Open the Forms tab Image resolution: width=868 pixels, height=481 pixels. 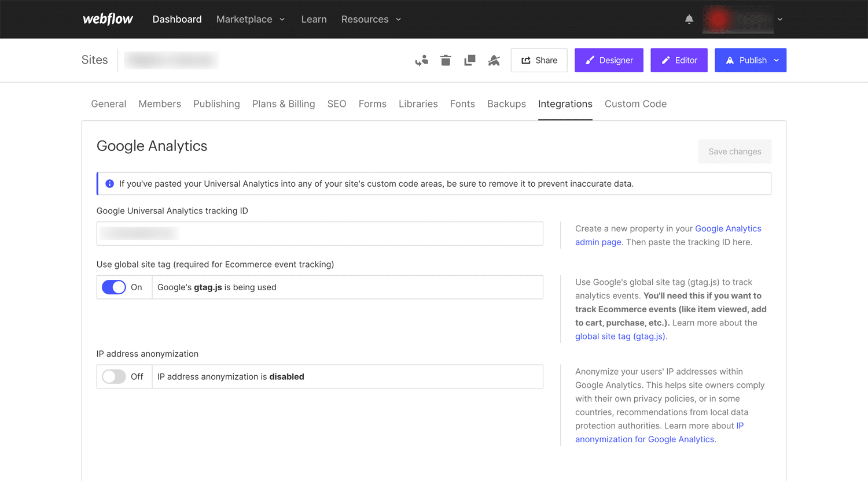tap(373, 104)
